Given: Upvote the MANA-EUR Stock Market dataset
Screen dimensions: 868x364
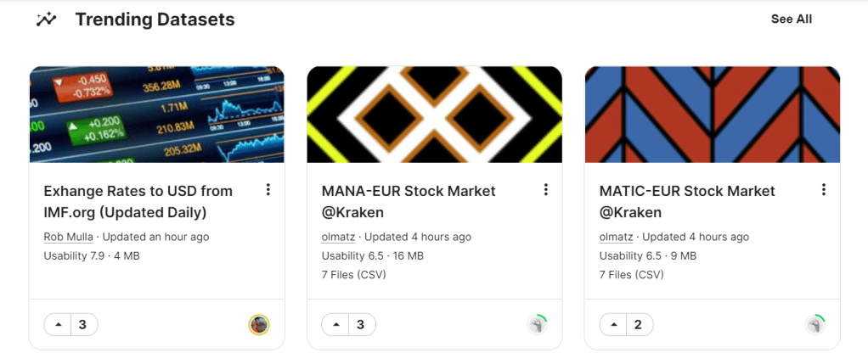Looking at the screenshot, I should pos(335,324).
